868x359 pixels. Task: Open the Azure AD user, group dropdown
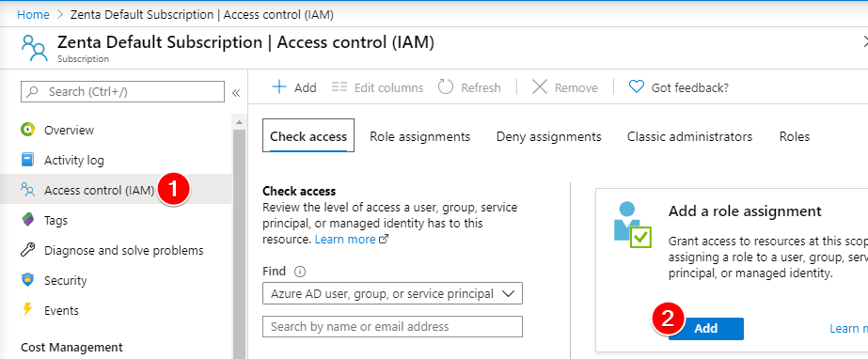[392, 294]
